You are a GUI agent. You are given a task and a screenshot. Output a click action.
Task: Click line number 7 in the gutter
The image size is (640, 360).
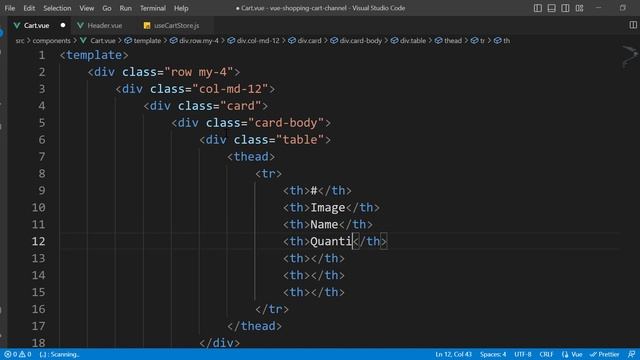pyautogui.click(x=42, y=157)
